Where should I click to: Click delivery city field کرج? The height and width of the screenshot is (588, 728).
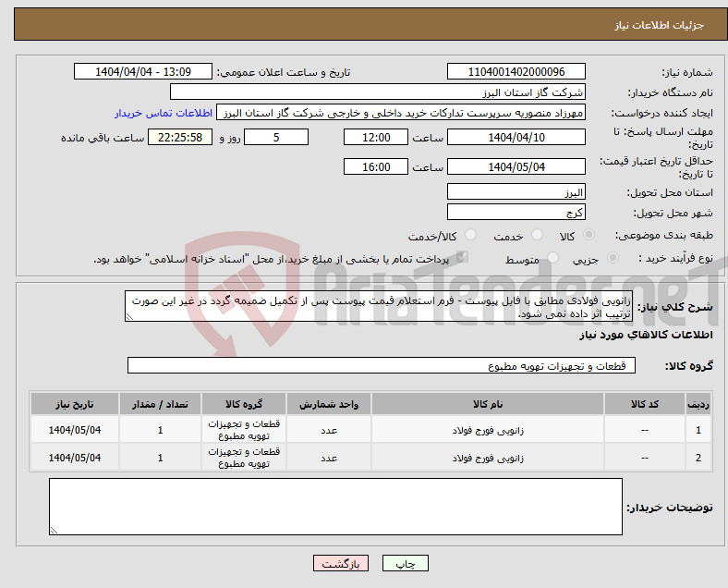tap(516, 213)
